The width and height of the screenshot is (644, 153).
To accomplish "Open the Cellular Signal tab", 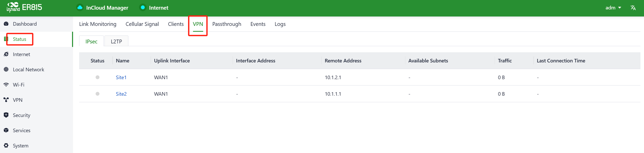I will [142, 24].
